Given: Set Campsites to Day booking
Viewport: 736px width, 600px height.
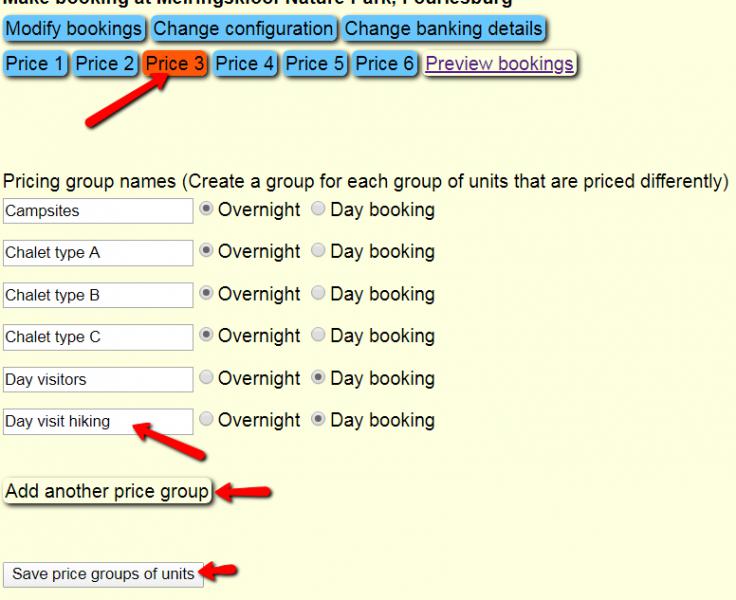Looking at the screenshot, I should 318,210.
